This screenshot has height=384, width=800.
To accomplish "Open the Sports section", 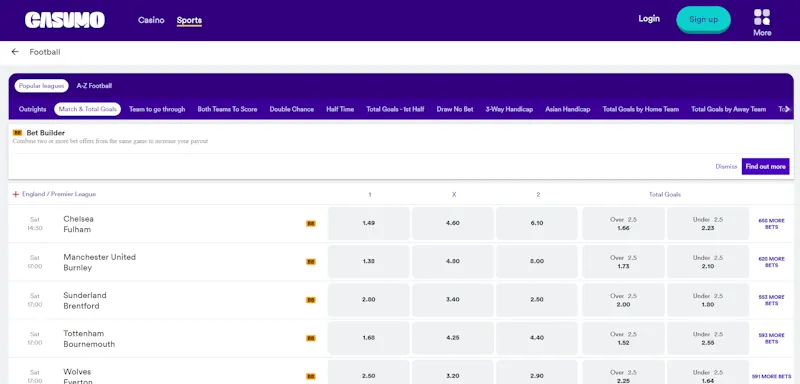I will click(x=189, y=20).
